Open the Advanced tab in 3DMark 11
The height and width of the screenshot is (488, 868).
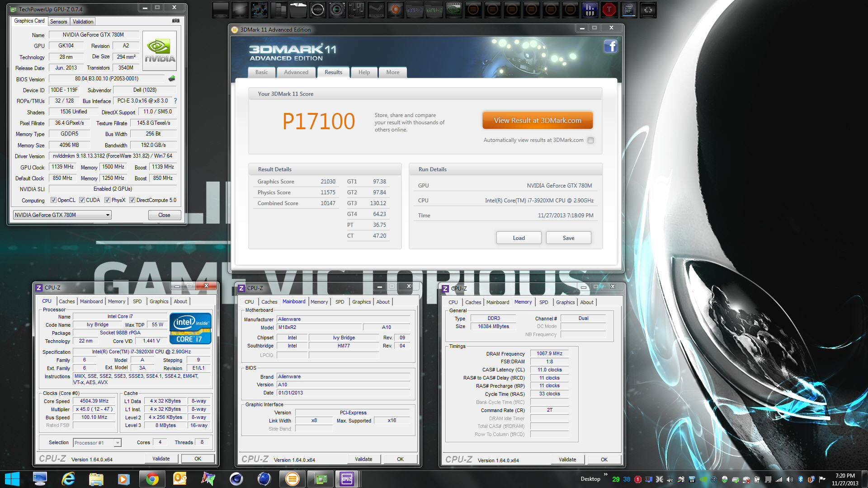[296, 72]
